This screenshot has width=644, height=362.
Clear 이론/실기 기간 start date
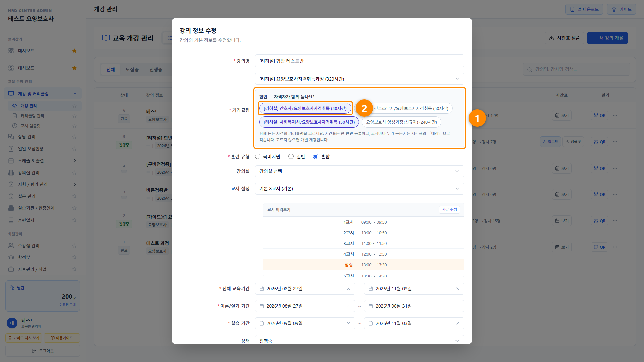(348, 306)
